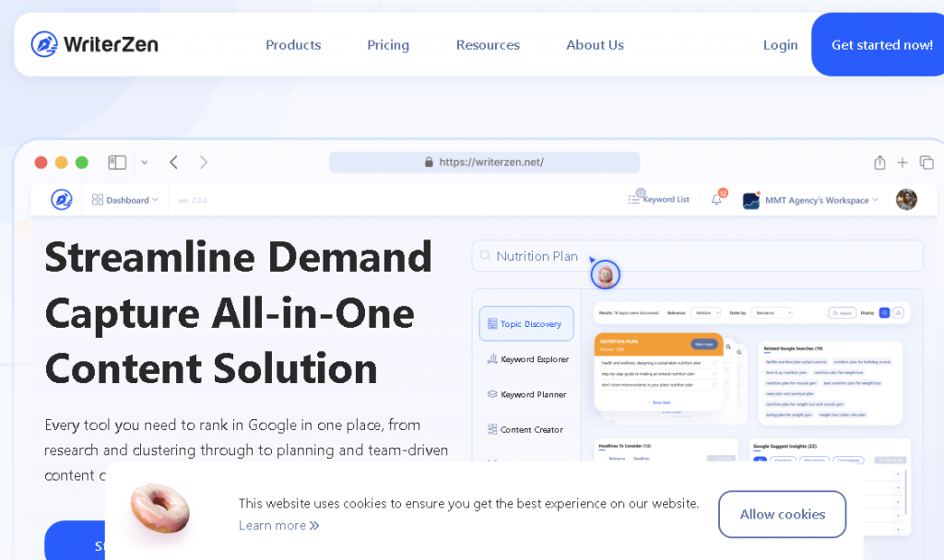Select Keyword Explorer tab
Viewport: 944px width, 560px height.
click(528, 359)
